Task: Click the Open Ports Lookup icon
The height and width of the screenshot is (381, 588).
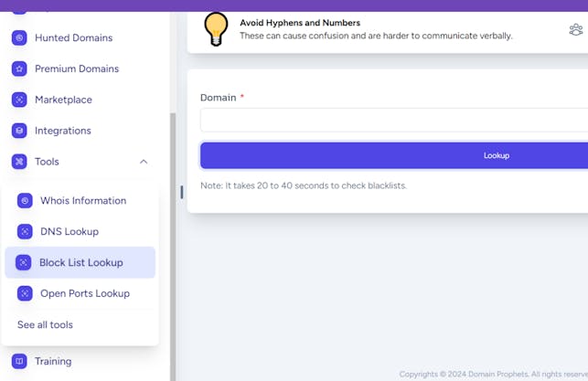Action: pyautogui.click(x=25, y=294)
